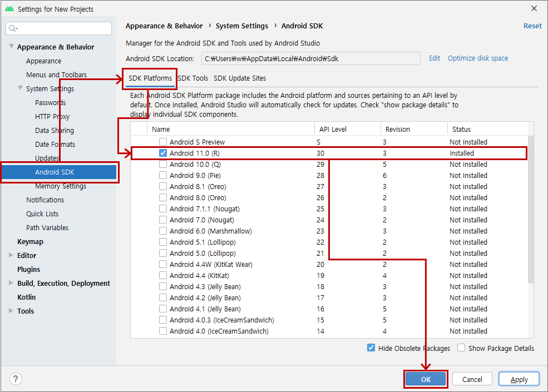Image resolution: width=548 pixels, height=392 pixels.
Task: Select Plugins in the settings tree
Action: tap(29, 269)
